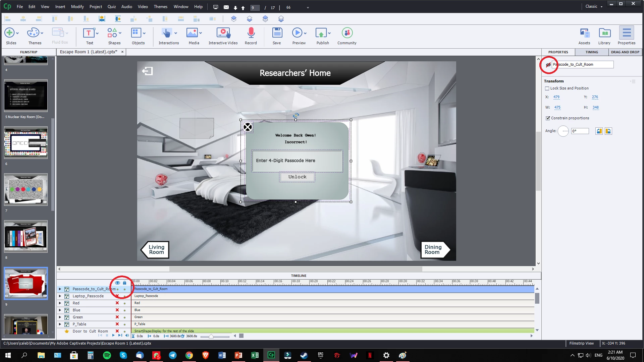Screen dimensions: 644x362
Task: Adjust the timeline zoom slider
Action: pos(211,336)
